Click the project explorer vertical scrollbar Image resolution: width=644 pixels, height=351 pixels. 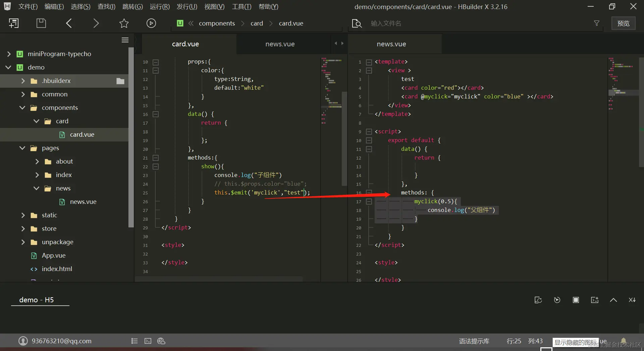pyautogui.click(x=131, y=137)
